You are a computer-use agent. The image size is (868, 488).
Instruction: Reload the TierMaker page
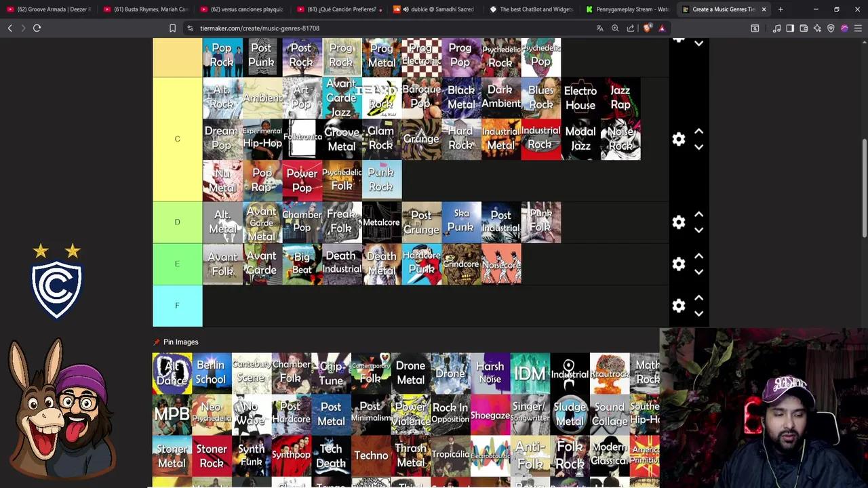(x=37, y=28)
